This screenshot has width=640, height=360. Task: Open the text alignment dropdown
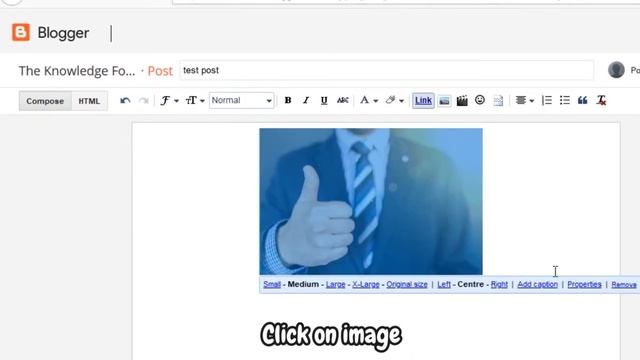pyautogui.click(x=524, y=100)
